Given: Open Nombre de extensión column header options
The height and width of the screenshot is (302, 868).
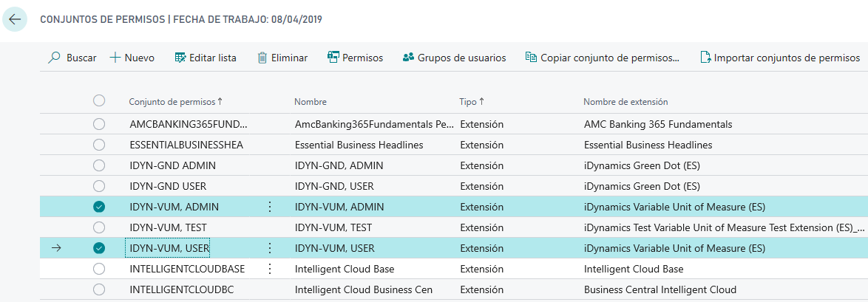Looking at the screenshot, I should (625, 102).
